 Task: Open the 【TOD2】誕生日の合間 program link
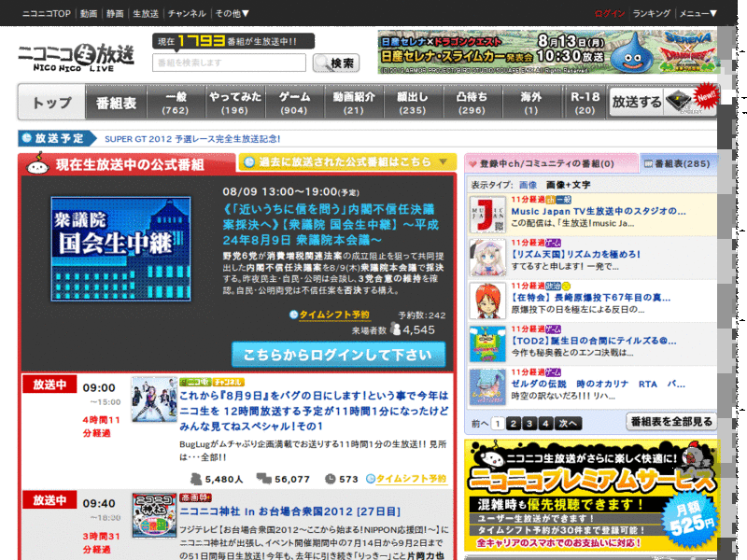(x=594, y=341)
